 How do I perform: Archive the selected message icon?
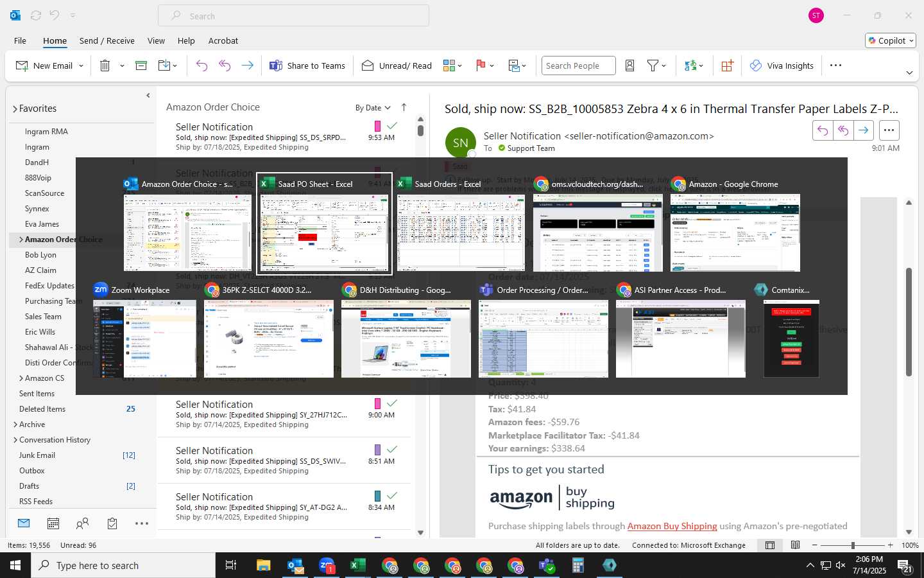coord(141,66)
